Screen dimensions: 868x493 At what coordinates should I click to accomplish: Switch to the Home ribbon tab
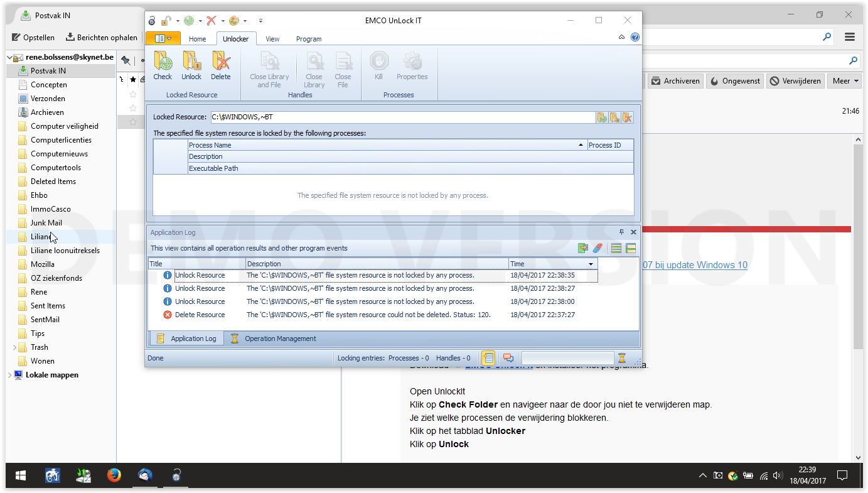[x=198, y=39]
